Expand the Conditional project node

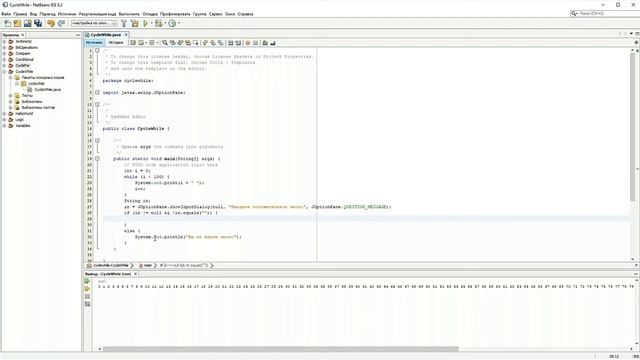[x=4, y=59]
